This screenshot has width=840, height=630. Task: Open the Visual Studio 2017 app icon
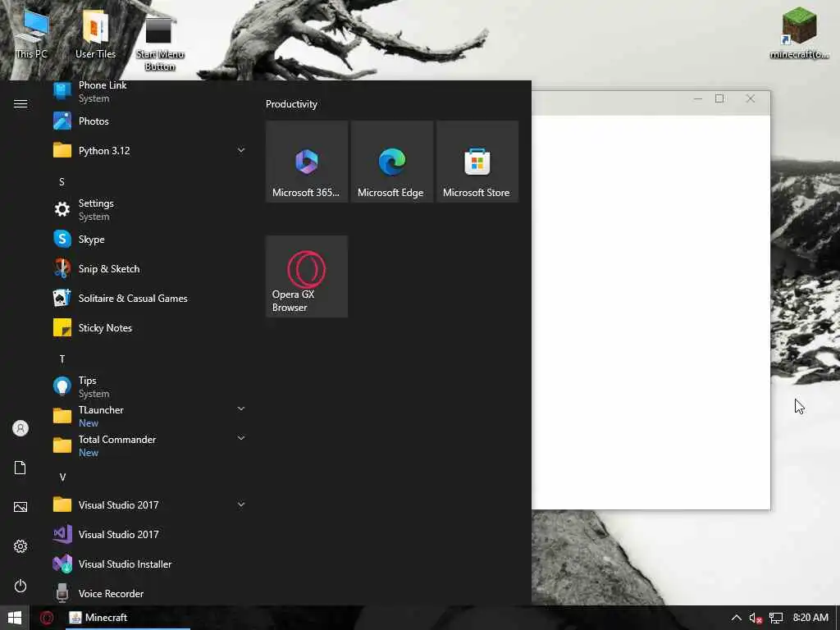pyautogui.click(x=62, y=534)
